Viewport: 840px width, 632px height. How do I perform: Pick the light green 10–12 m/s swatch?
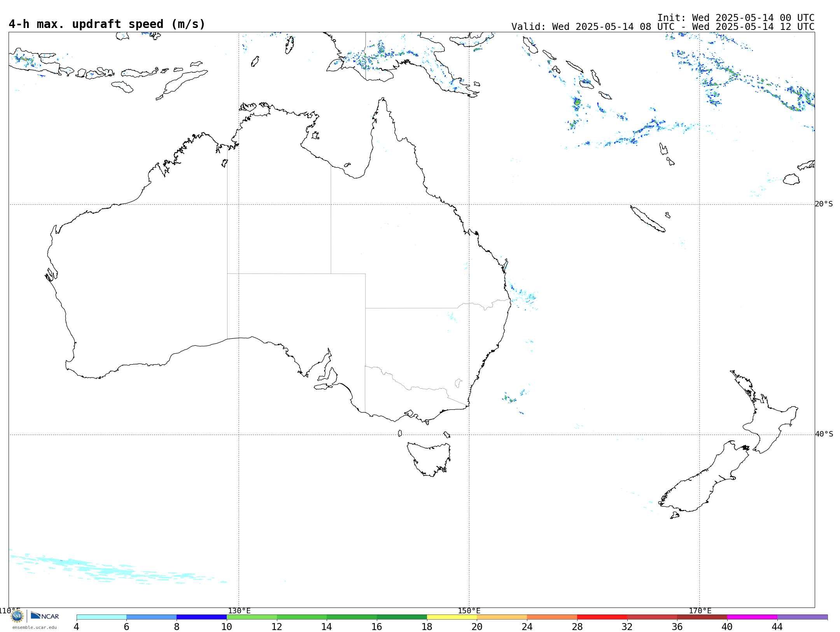[x=252, y=617]
